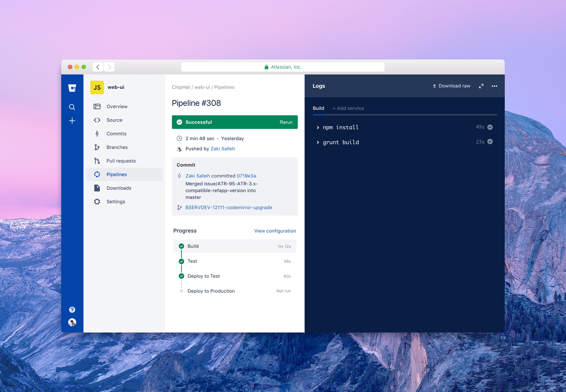
Task: Open the logs more options ellipsis
Action: coord(495,86)
